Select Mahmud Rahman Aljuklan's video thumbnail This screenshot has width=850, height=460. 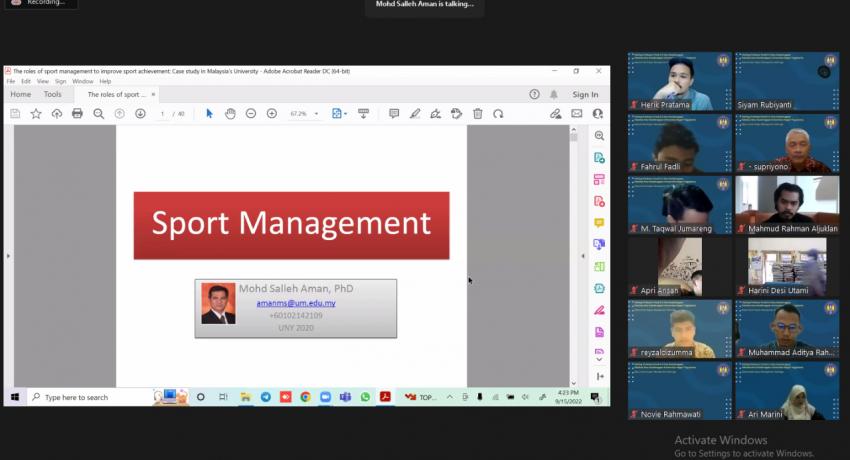pos(787,205)
